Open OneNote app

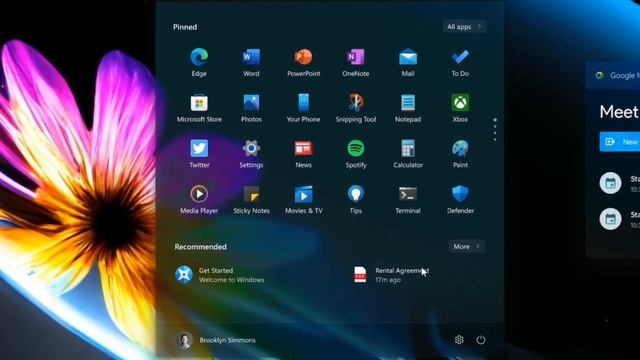[356, 62]
